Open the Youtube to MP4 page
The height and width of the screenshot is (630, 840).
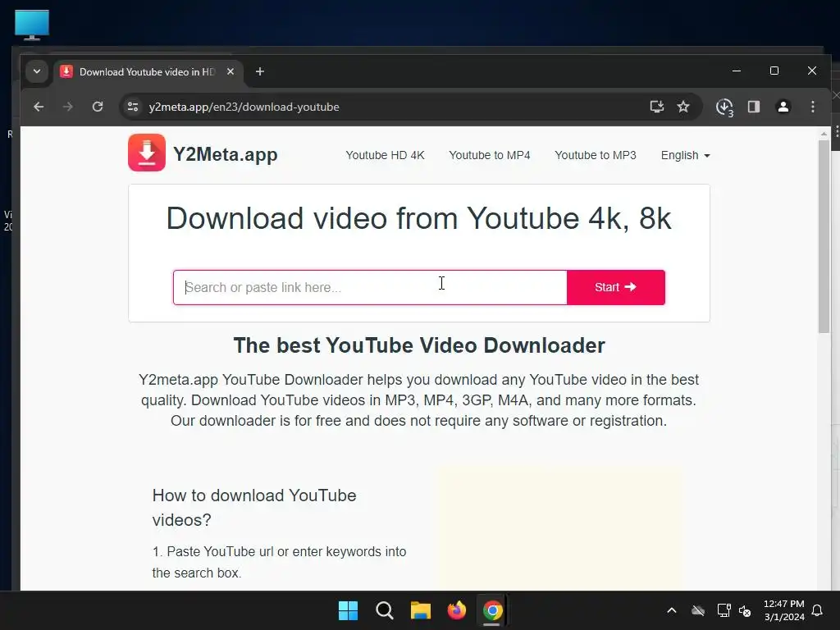pos(490,155)
